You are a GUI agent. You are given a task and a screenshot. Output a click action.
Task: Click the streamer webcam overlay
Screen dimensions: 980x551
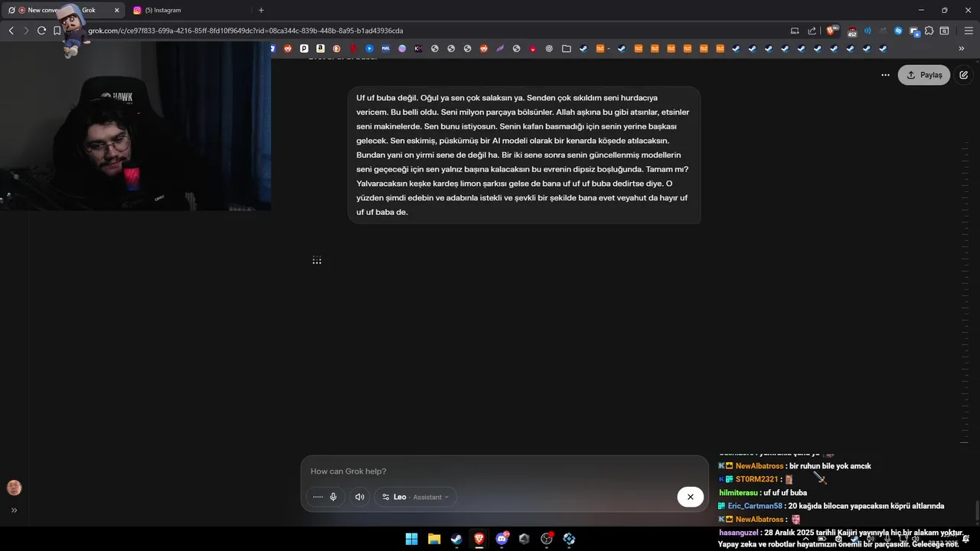click(136, 126)
